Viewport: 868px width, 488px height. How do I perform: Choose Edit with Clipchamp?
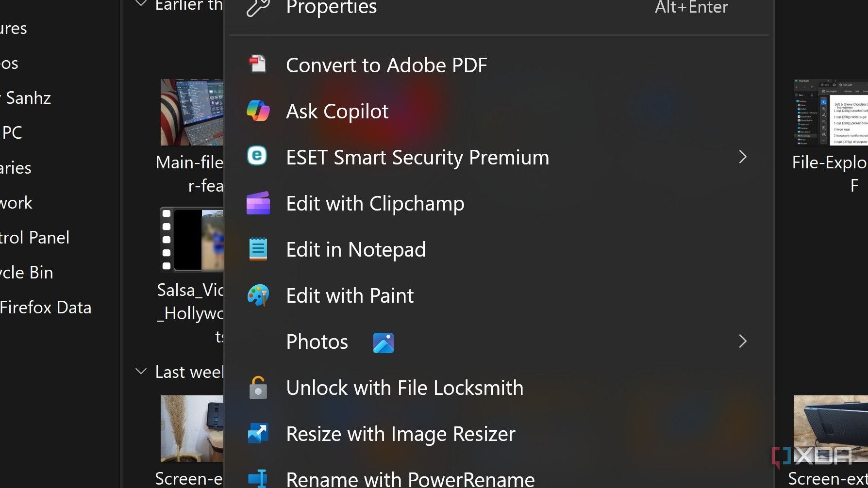pos(499,203)
